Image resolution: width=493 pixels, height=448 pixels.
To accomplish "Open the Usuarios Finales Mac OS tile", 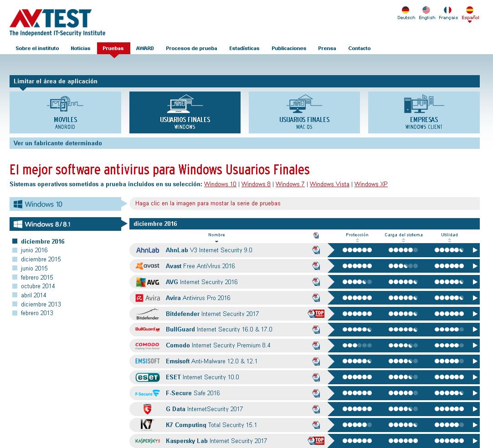I will click(304, 112).
